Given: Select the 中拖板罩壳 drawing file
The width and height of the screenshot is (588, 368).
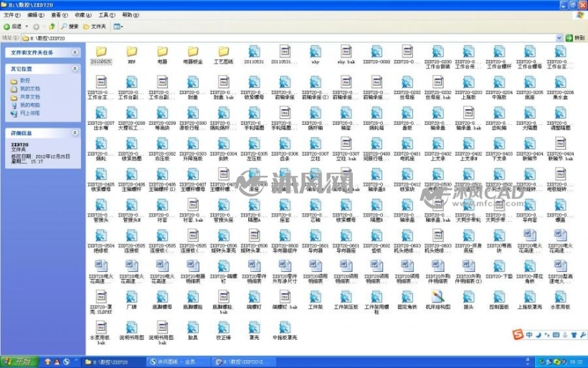Looking at the screenshot, I should coord(285,331).
